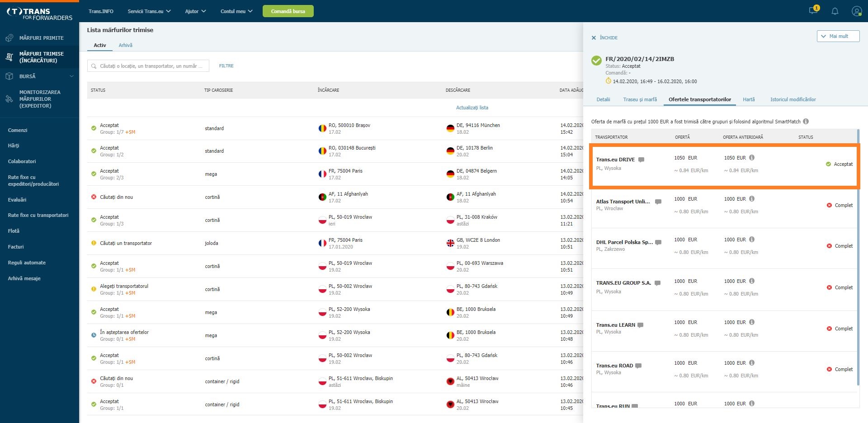Image resolution: width=868 pixels, height=423 pixels.
Task: Open the Istoricul modificărilor tab
Action: (x=793, y=99)
